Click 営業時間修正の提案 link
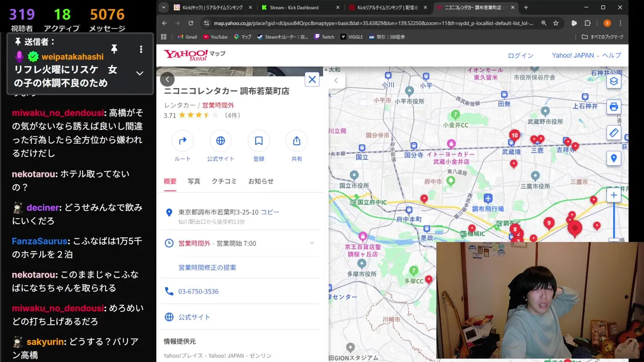The width and height of the screenshot is (644, 362). [x=207, y=267]
